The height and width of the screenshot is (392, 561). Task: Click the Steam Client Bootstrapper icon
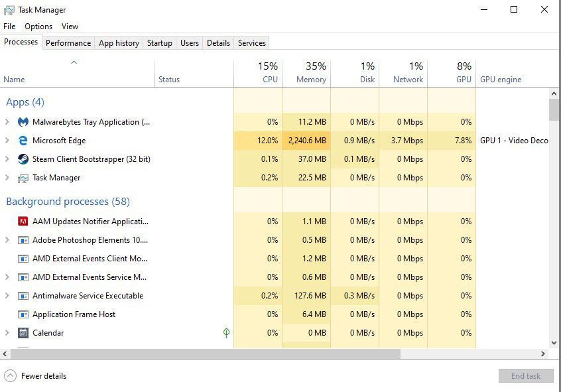click(x=23, y=159)
